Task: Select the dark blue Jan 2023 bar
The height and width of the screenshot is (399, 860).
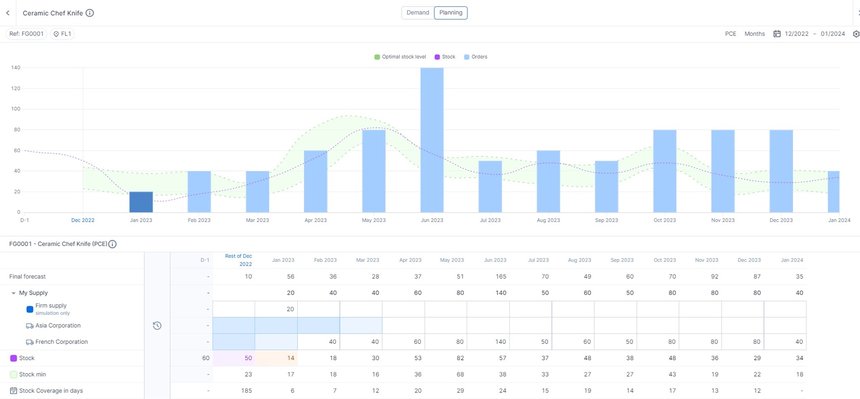Action: (x=141, y=202)
